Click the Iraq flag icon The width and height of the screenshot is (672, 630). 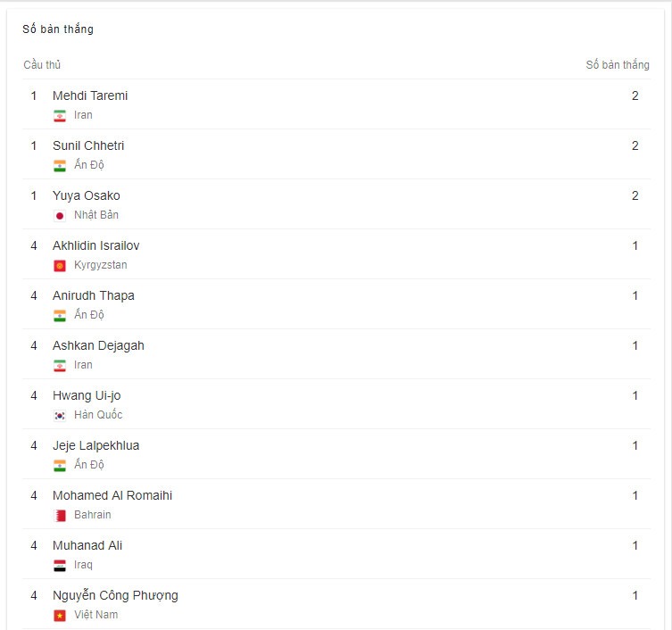60,566
